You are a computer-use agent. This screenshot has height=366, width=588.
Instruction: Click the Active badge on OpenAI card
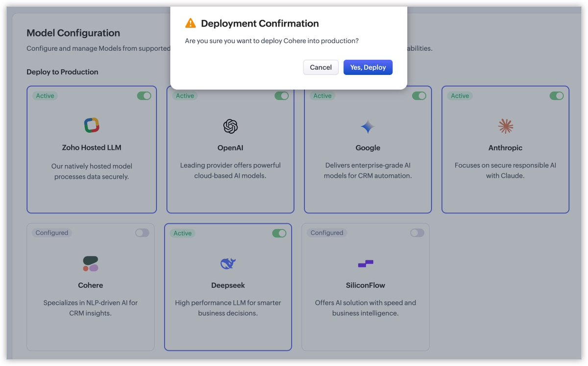pos(185,96)
